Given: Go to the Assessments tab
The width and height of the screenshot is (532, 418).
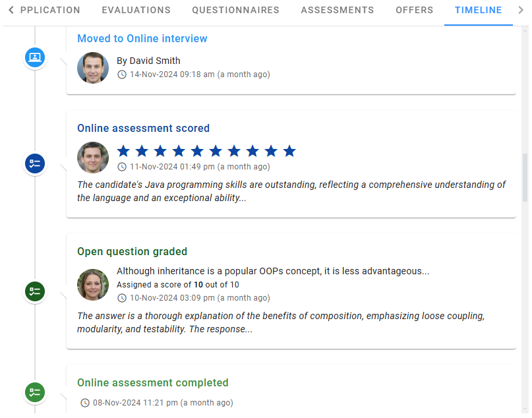Looking at the screenshot, I should [337, 11].
